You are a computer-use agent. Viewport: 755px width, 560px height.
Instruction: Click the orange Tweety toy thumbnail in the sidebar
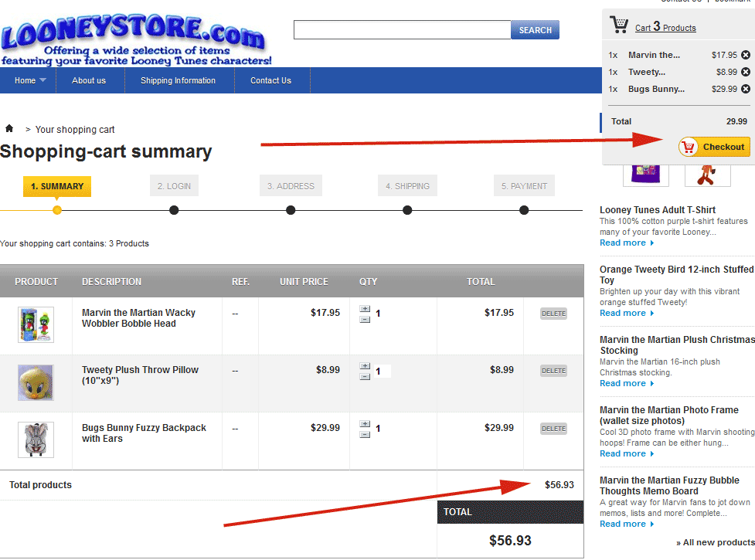point(707,175)
